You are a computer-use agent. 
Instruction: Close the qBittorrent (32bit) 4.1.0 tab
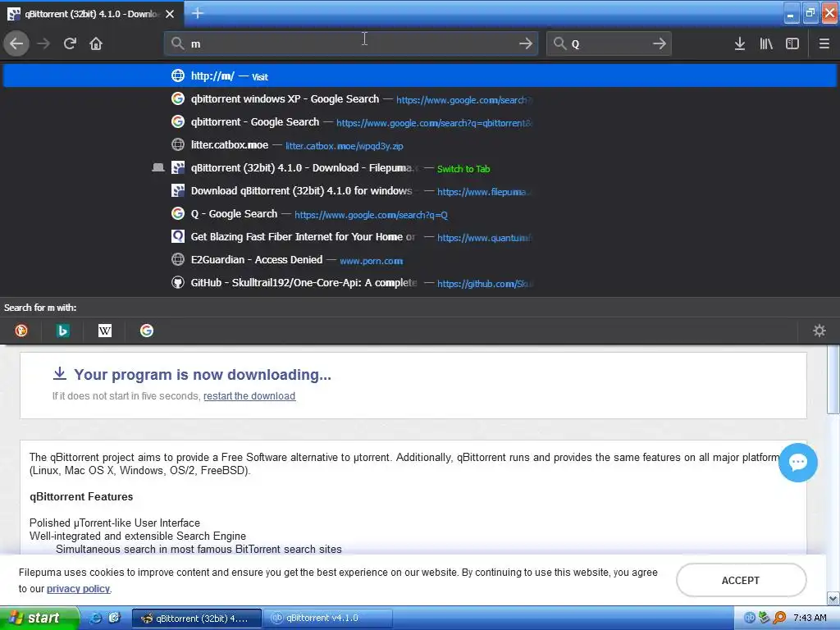click(170, 14)
